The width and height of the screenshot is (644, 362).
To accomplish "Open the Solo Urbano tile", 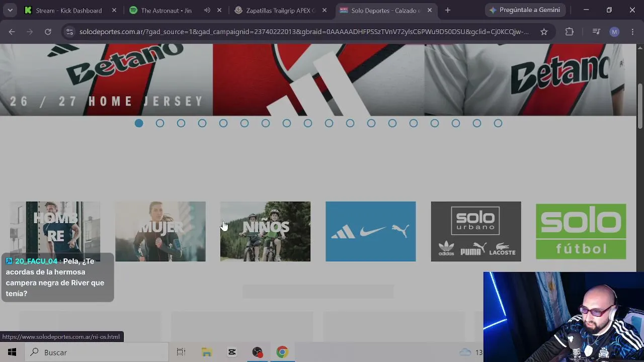I will (x=476, y=231).
